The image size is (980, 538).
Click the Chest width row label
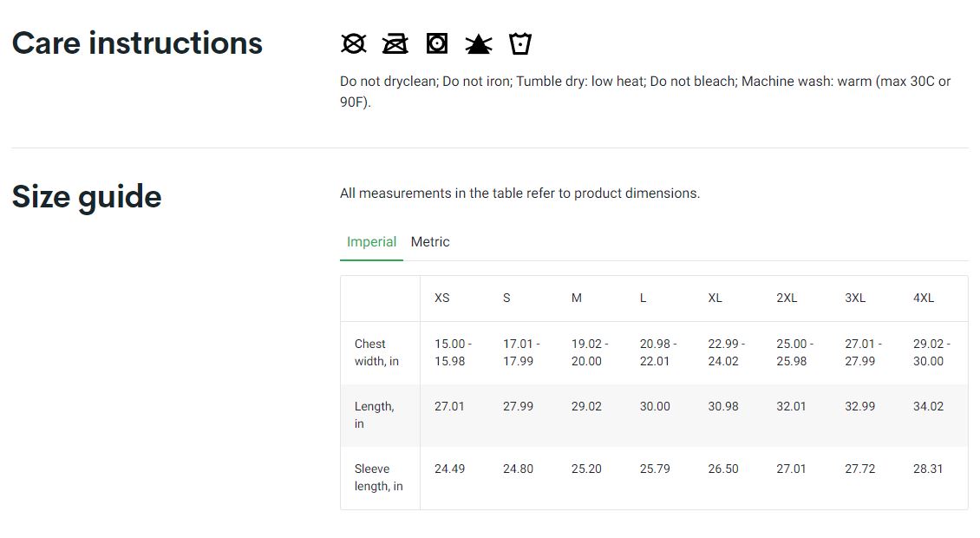[x=376, y=352]
